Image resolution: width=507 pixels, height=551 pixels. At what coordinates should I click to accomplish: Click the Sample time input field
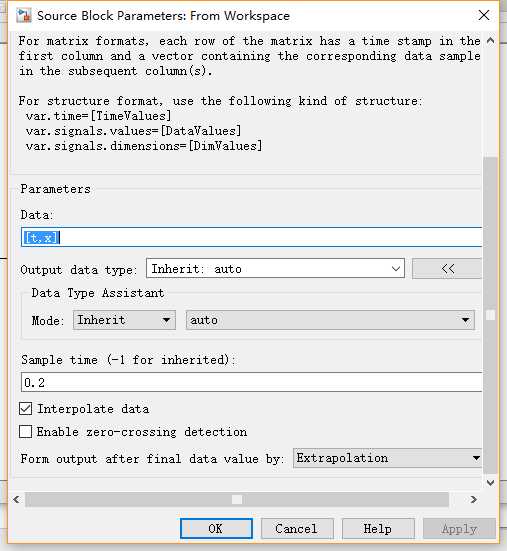pyautogui.click(x=252, y=382)
